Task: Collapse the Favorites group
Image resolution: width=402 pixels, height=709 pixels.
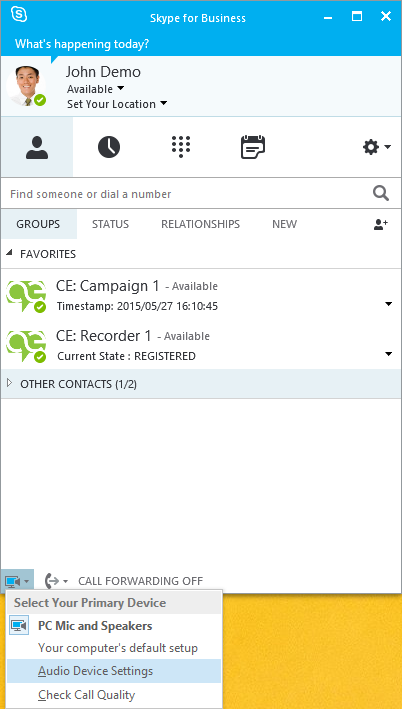Action: coord(9,253)
